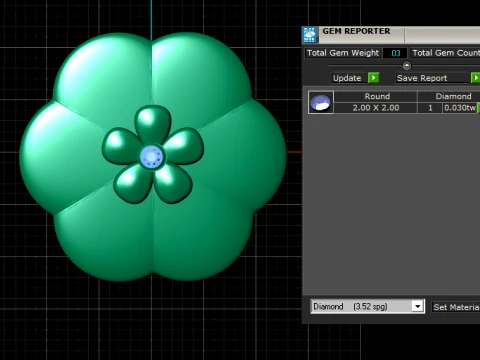Click the Gem Reporter panel icon
The height and width of the screenshot is (360, 480).
pos(310,35)
